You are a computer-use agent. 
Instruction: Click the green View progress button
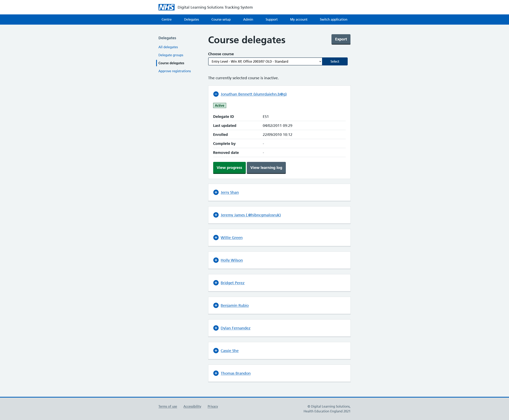(229, 168)
